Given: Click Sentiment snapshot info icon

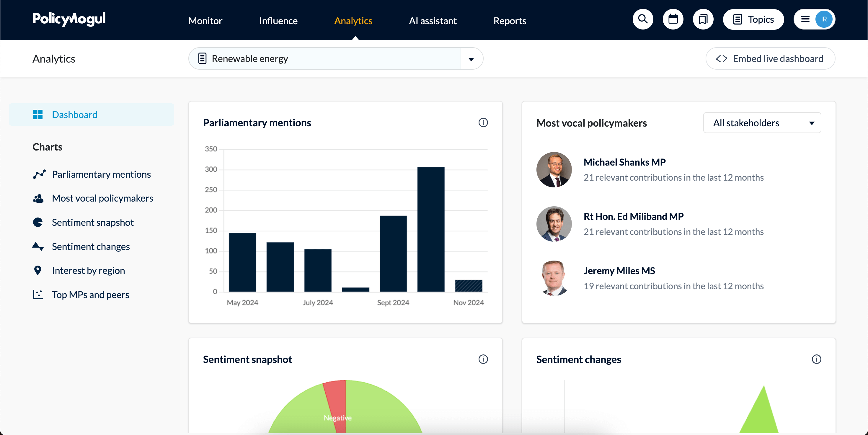Looking at the screenshot, I should point(483,359).
